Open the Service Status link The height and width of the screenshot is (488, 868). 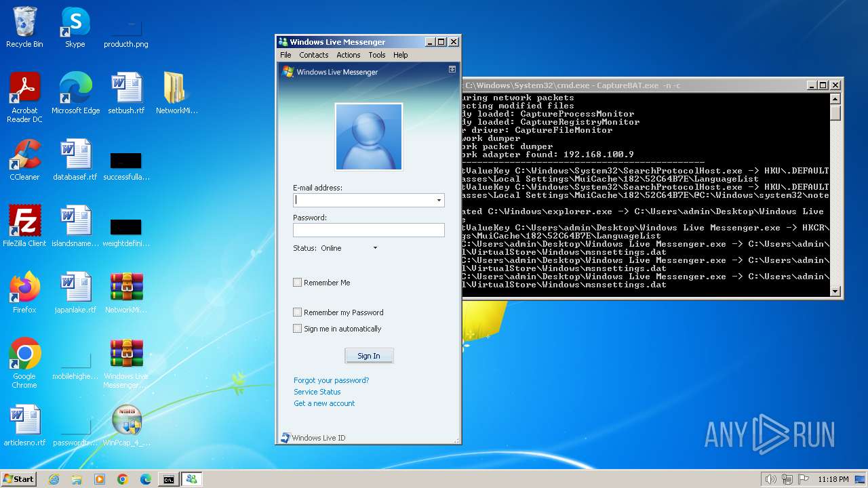click(x=317, y=392)
